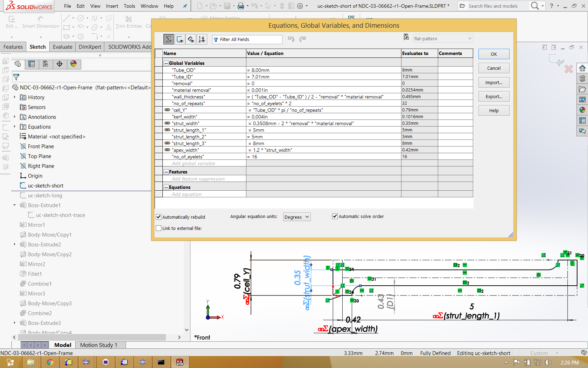Switch to the Evaluate tab
588x368 pixels.
(x=63, y=47)
